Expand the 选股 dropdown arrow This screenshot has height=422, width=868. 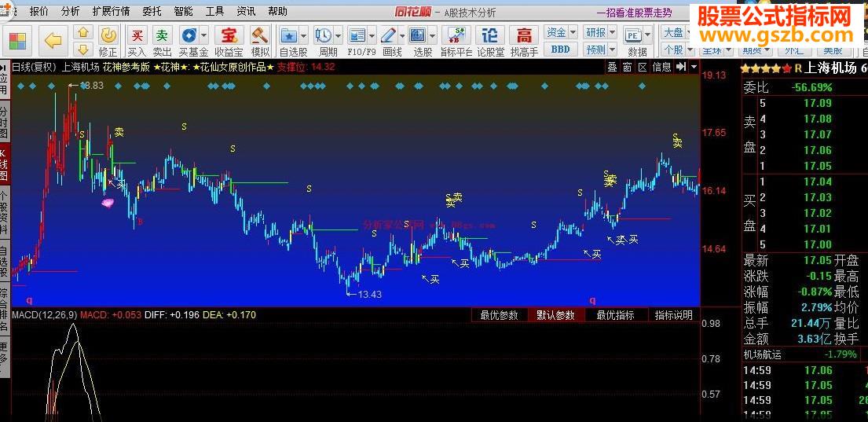tap(432, 36)
